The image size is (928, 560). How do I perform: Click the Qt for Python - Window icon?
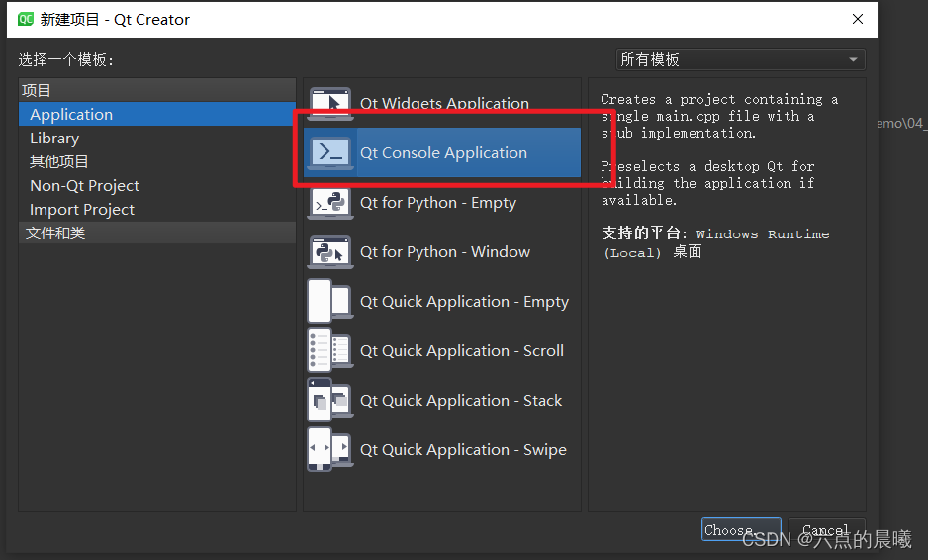(x=330, y=252)
